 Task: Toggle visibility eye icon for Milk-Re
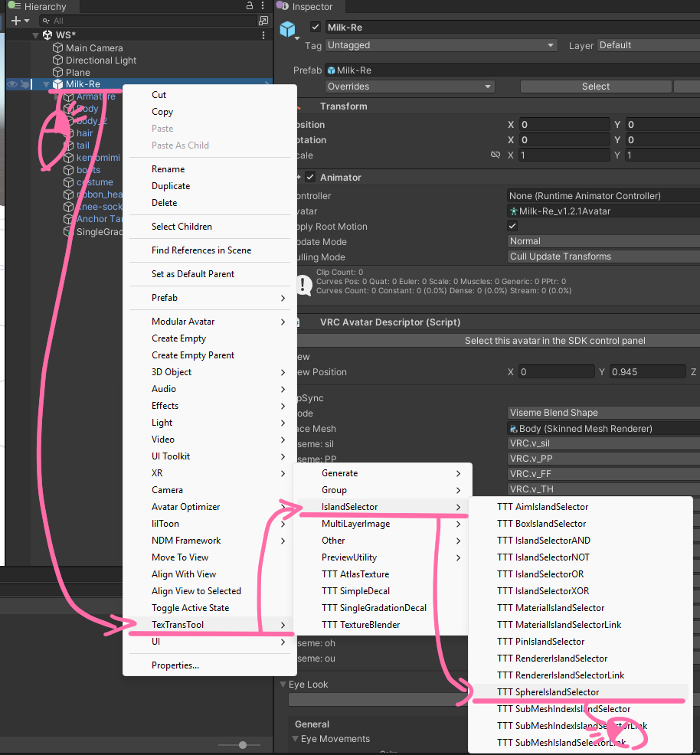click(x=12, y=84)
